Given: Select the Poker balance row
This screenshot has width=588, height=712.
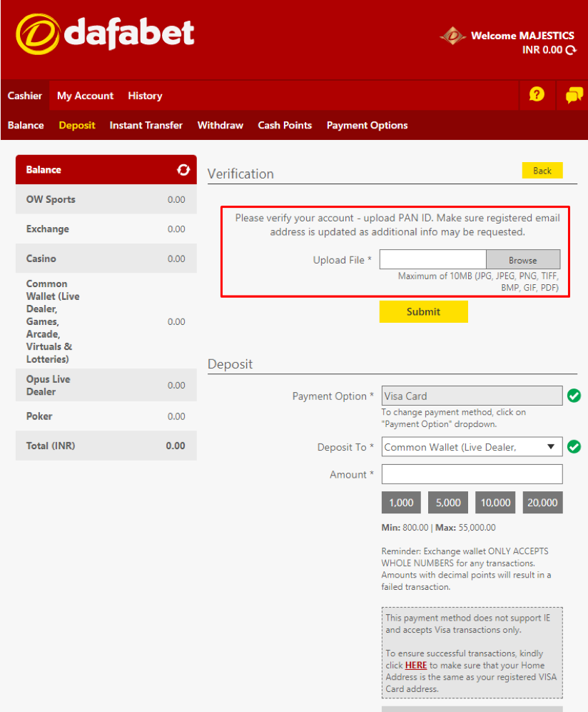Looking at the screenshot, I should tap(106, 416).
